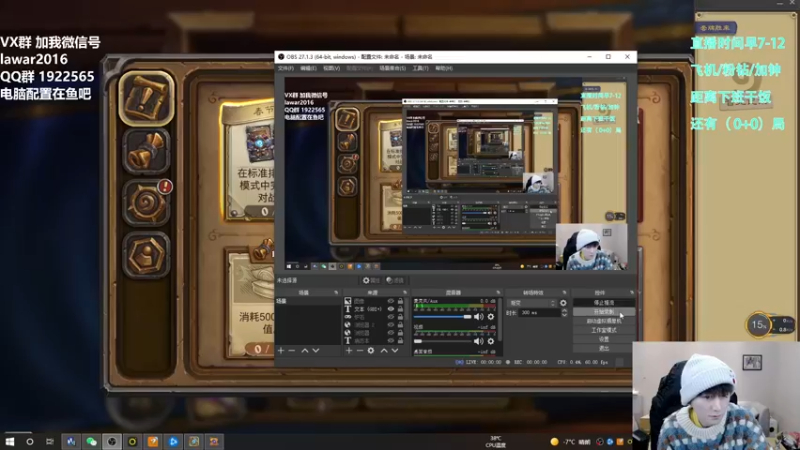The width and height of the screenshot is (800, 450).
Task: Add a new scene with plus icon
Action: click(281, 351)
